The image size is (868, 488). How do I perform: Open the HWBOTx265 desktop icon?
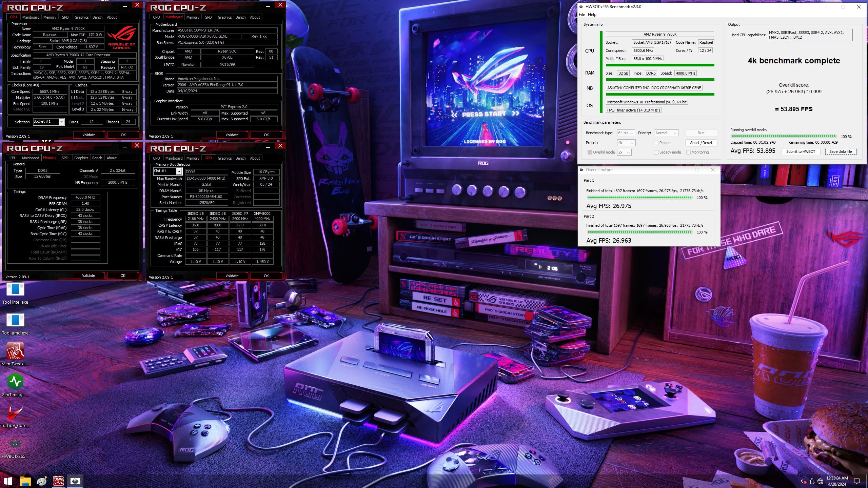[x=15, y=447]
